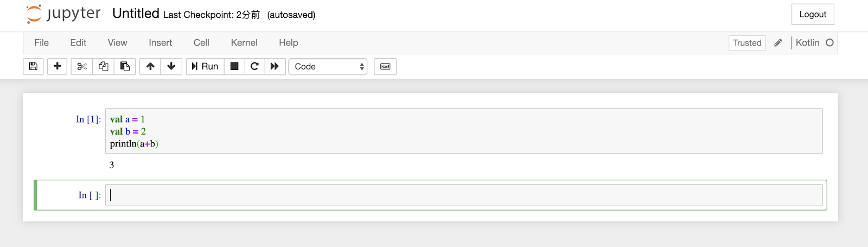Click the Run button
Viewport: 868px width, 247px height.
pos(205,66)
